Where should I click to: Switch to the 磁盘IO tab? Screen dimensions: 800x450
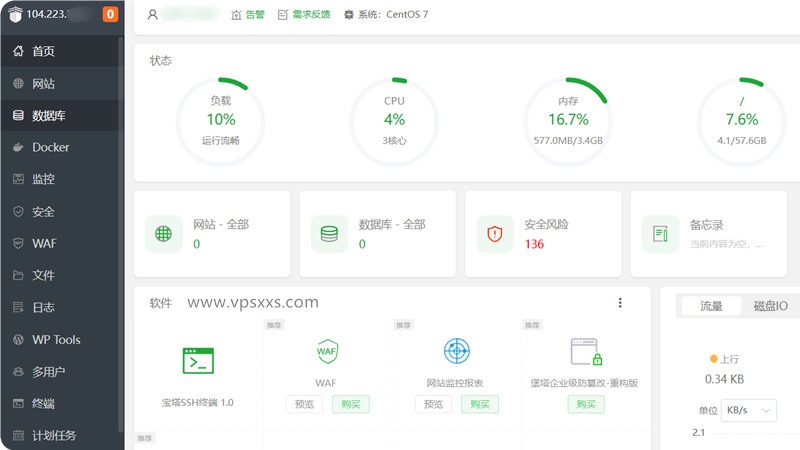(770, 306)
